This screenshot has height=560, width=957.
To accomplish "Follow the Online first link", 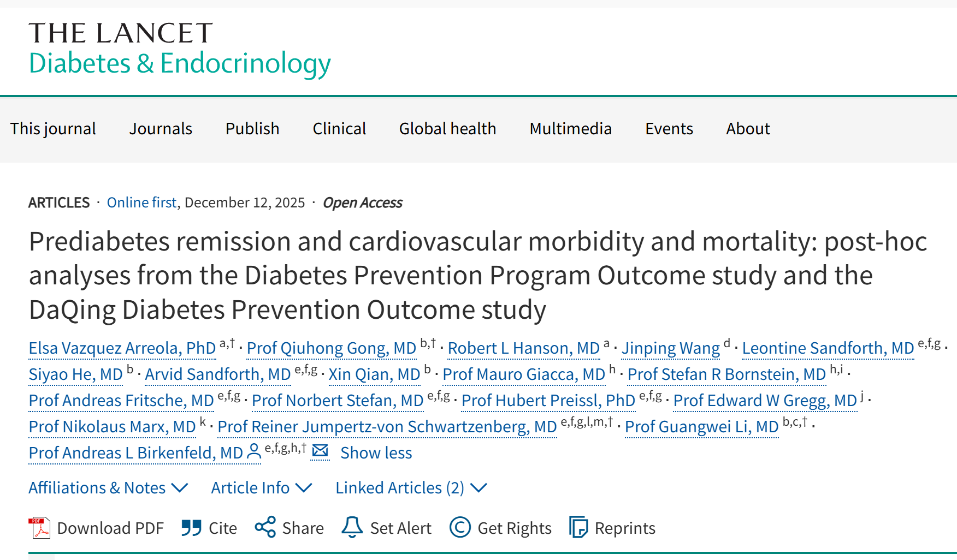I will pos(141,202).
